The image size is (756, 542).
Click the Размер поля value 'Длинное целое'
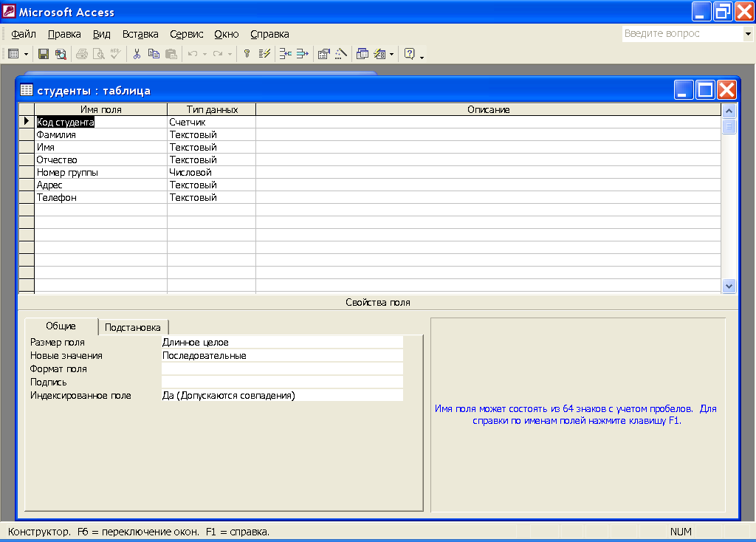(x=282, y=343)
